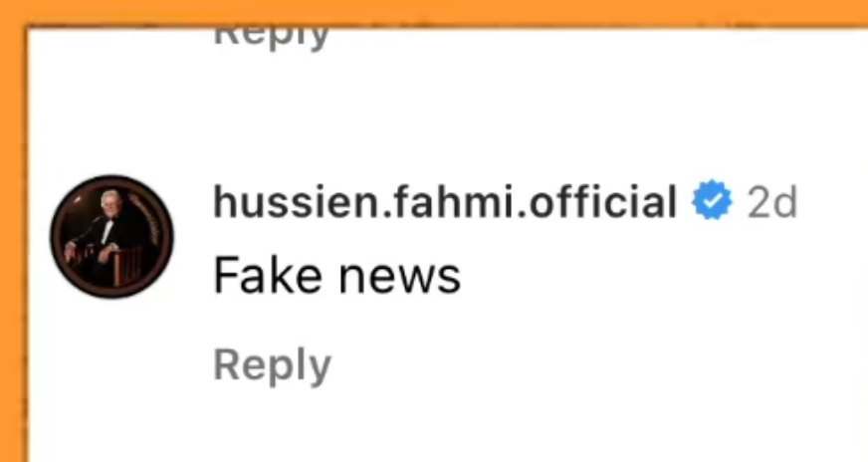Click the cut-off Reply link above comment
This screenshot has width=868, height=462.
coord(271,38)
